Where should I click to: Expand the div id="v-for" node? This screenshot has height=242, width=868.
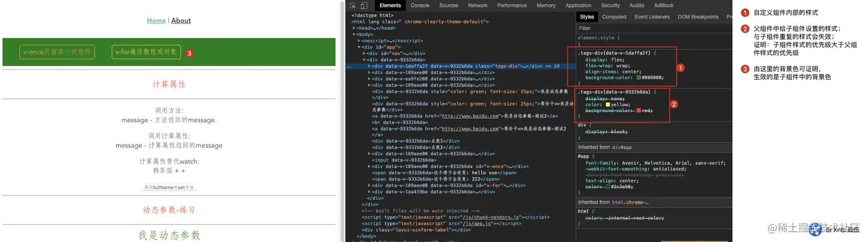coord(369,185)
